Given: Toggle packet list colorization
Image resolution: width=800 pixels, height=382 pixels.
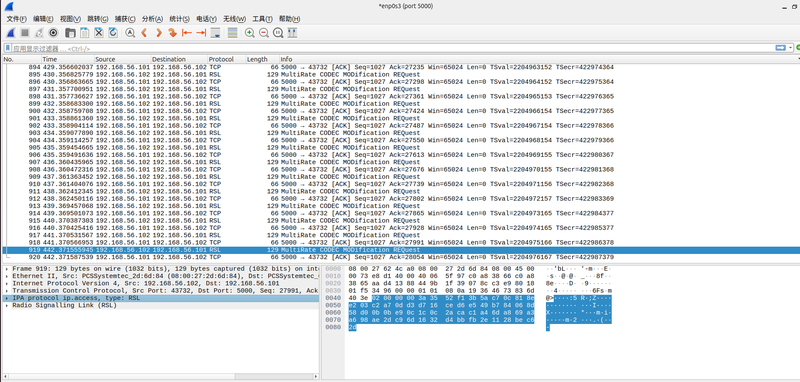Looking at the screenshot, I should (233, 33).
